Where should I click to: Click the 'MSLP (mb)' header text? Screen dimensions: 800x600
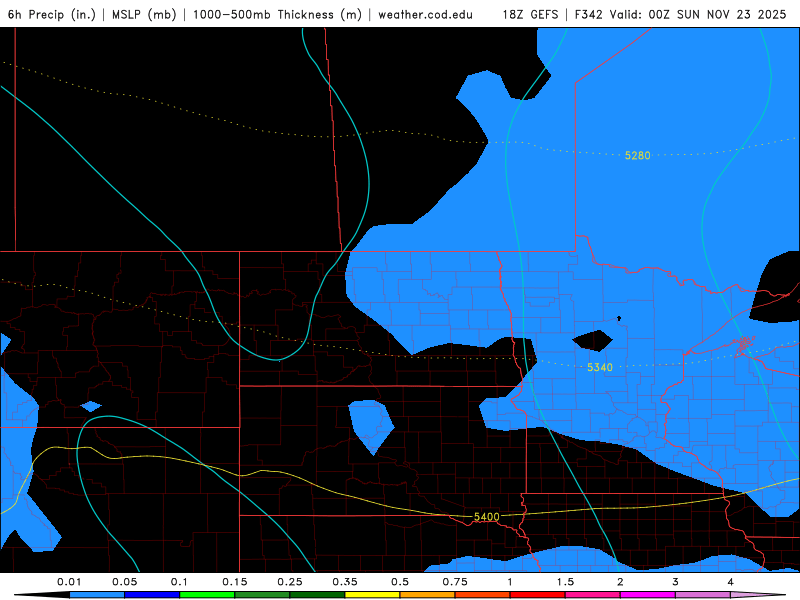(x=144, y=14)
